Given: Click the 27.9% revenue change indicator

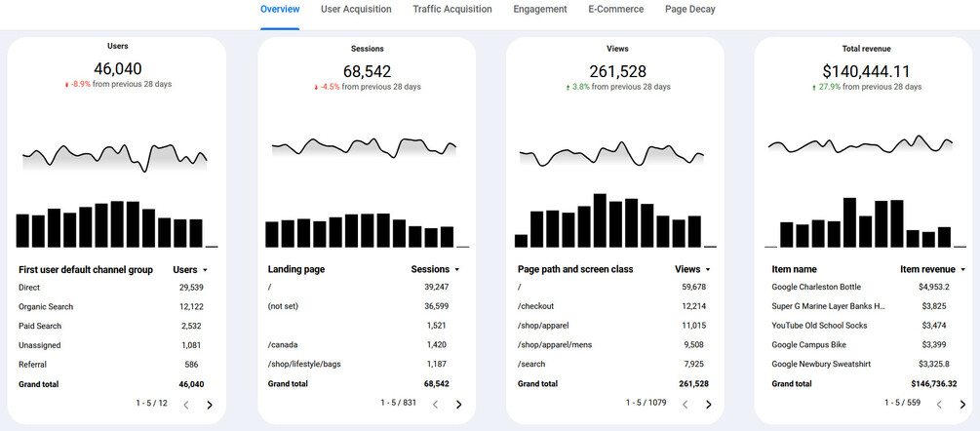Looking at the screenshot, I should click(824, 87).
